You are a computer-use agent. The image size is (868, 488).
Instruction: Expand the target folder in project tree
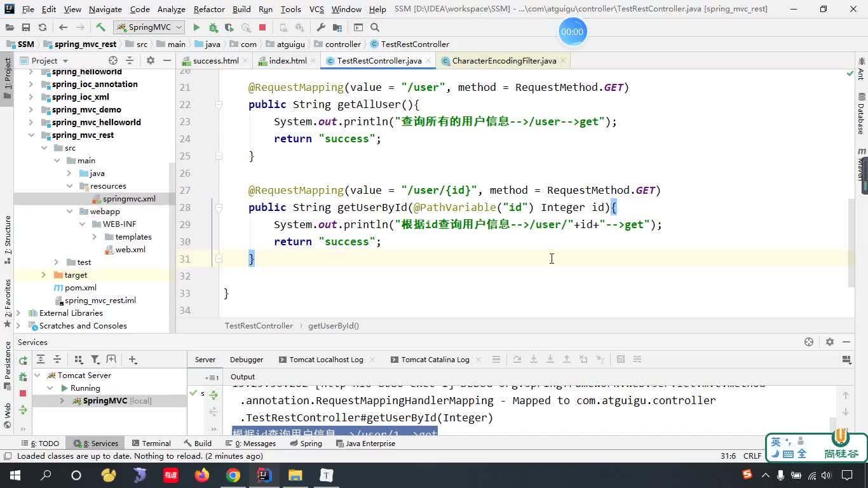pos(44,274)
